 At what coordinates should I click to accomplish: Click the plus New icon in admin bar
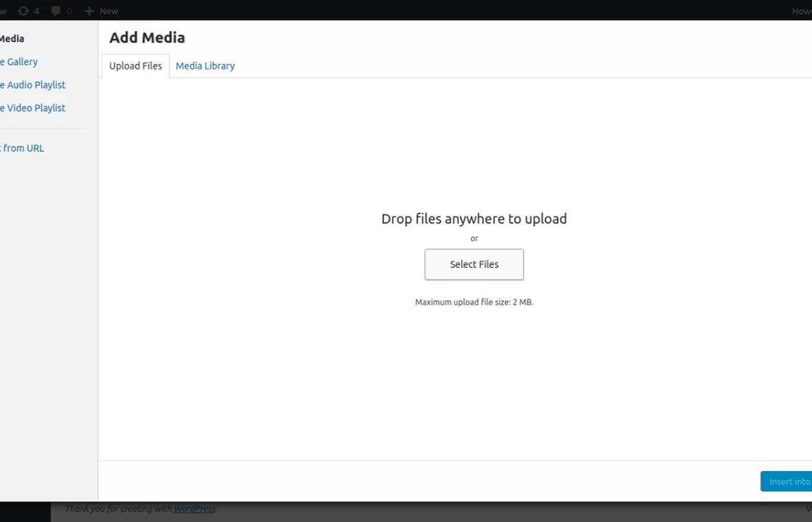89,11
